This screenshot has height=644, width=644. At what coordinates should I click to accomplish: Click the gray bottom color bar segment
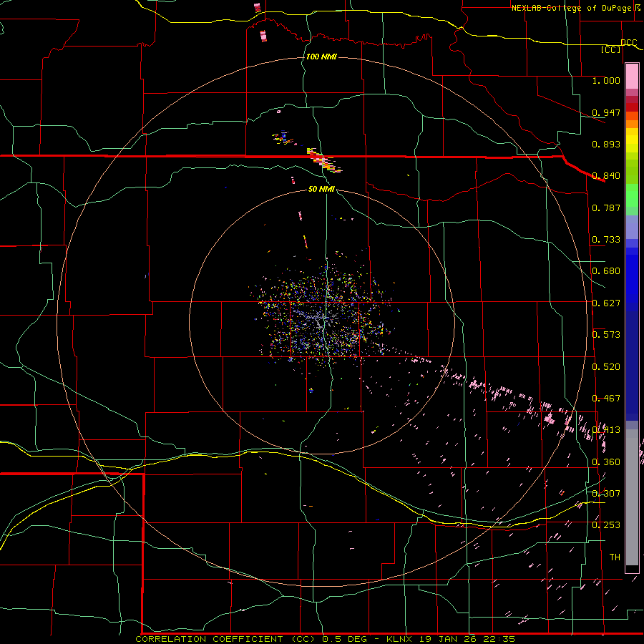(632, 497)
